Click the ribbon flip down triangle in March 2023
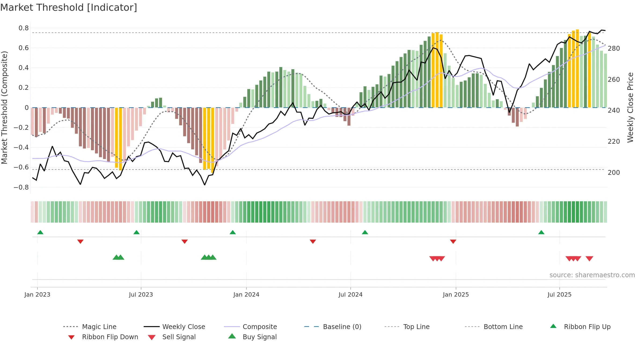This screenshot has height=362, width=644. [80, 242]
